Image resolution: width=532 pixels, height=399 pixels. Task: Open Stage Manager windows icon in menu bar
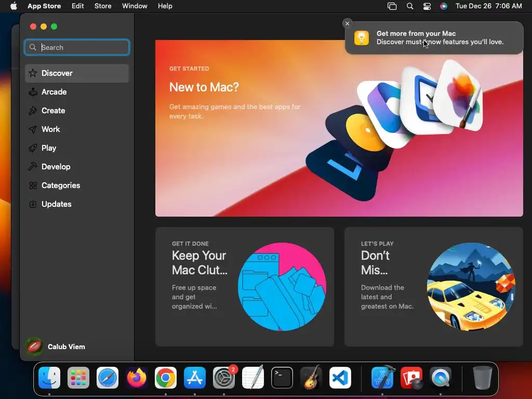point(392,6)
